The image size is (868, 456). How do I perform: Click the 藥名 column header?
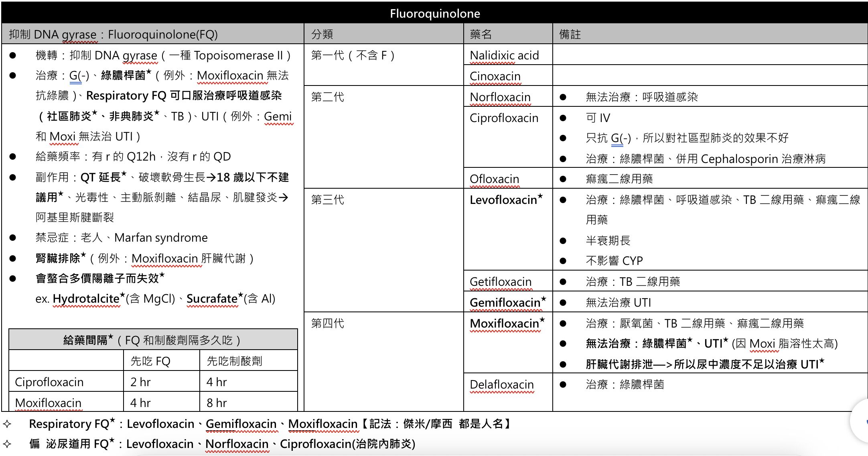point(481,34)
